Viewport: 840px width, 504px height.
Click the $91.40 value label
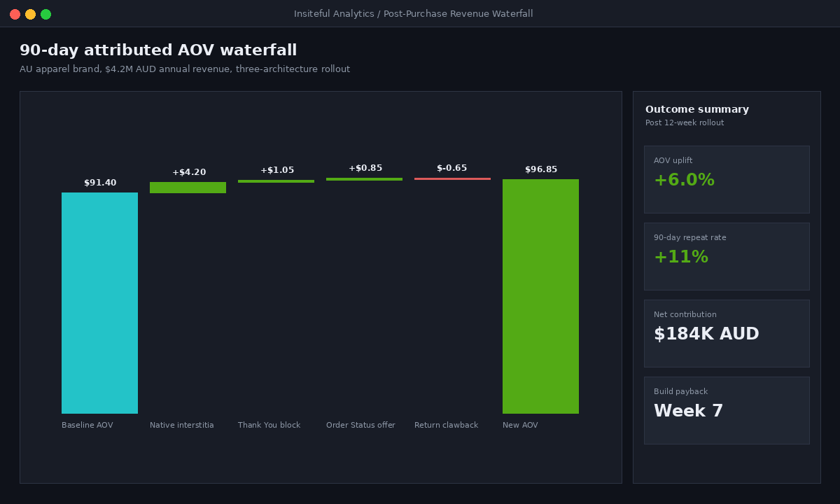coord(100,183)
